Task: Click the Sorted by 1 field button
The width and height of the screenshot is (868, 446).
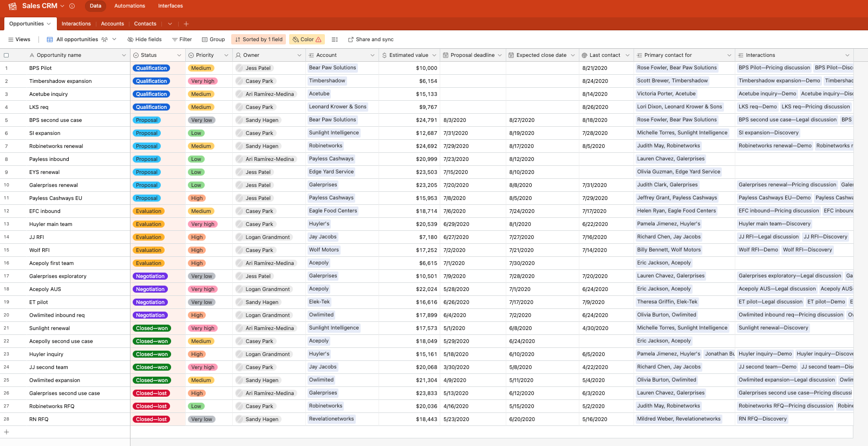Action: 259,40
